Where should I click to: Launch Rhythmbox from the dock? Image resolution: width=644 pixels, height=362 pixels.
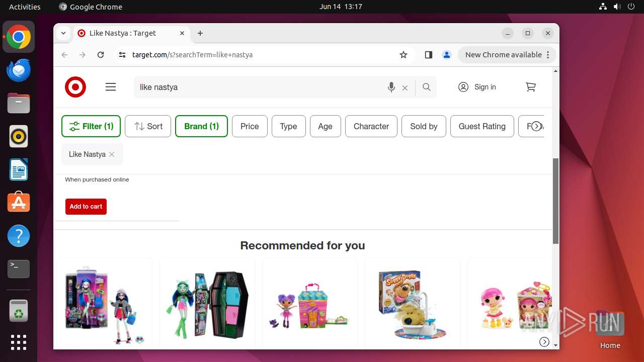click(19, 136)
